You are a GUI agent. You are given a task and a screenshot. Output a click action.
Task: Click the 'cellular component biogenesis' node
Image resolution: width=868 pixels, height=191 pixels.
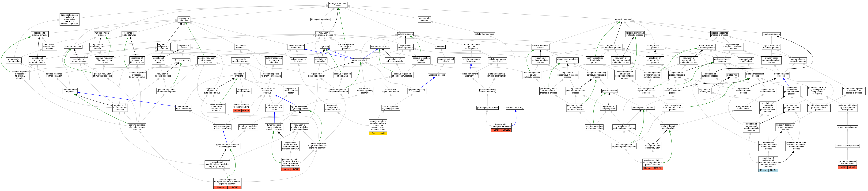(x=471, y=60)
